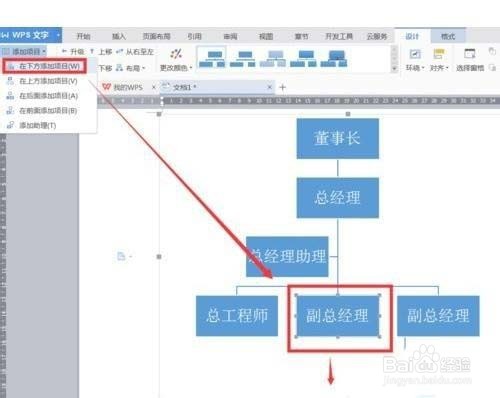
Task: Switch to the 审阅 tab
Action: pyautogui.click(x=230, y=36)
